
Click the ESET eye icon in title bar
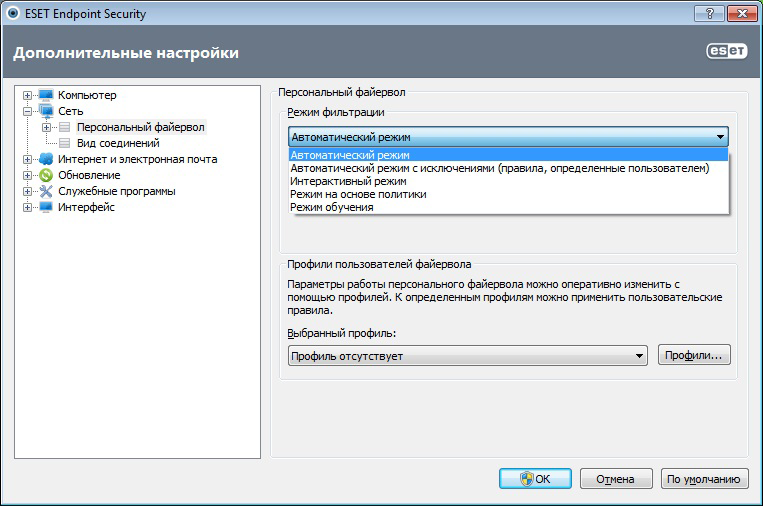point(13,13)
